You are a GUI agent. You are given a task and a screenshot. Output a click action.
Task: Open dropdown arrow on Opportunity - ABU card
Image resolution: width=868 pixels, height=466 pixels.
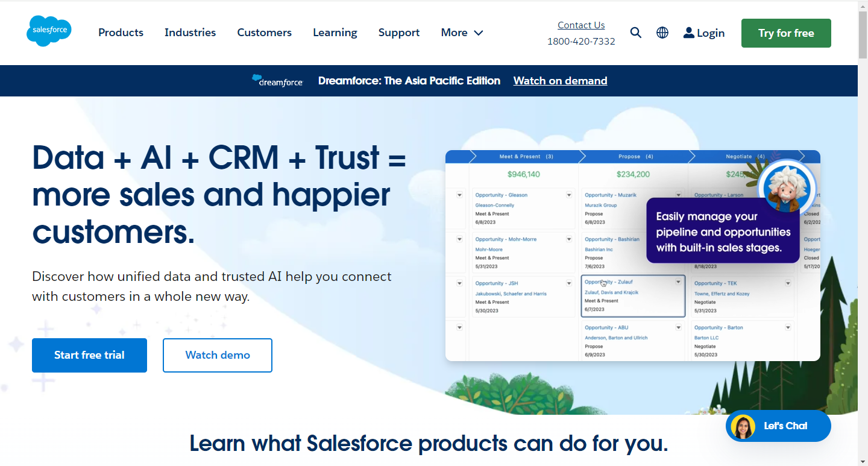pyautogui.click(x=678, y=327)
